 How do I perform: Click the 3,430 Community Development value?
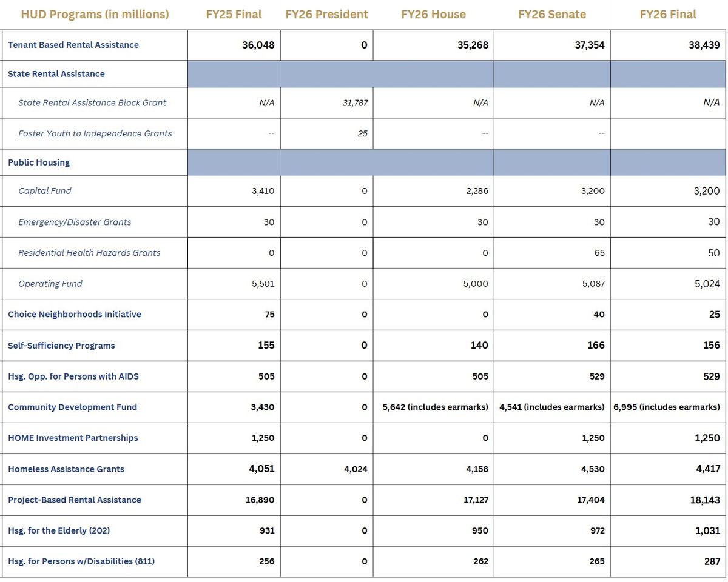263,407
